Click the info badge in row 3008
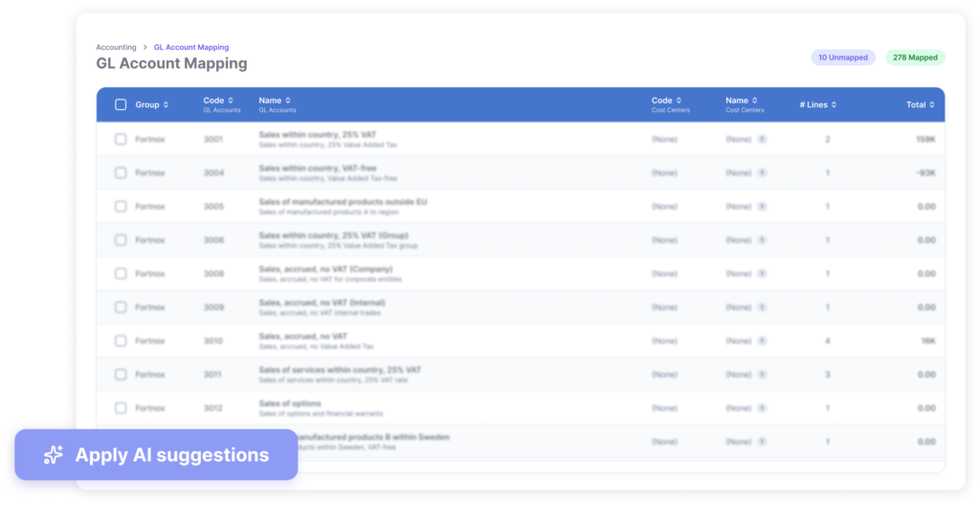The image size is (980, 506). tap(762, 274)
